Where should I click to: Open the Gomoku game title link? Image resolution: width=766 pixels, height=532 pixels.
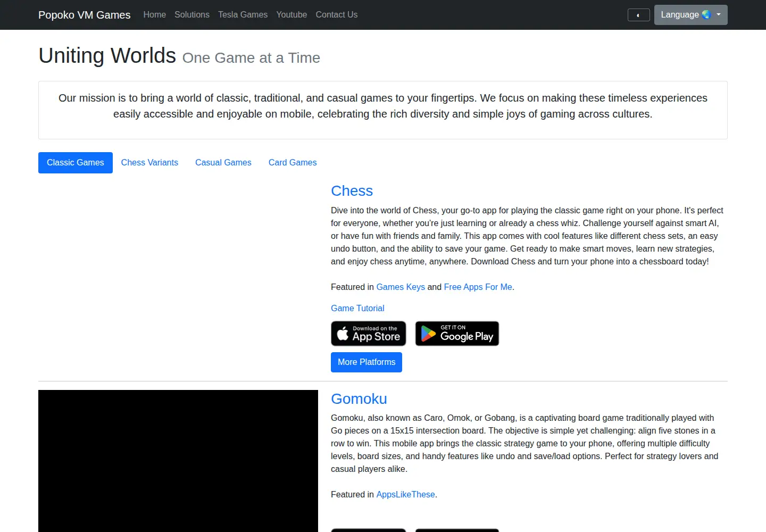point(359,399)
